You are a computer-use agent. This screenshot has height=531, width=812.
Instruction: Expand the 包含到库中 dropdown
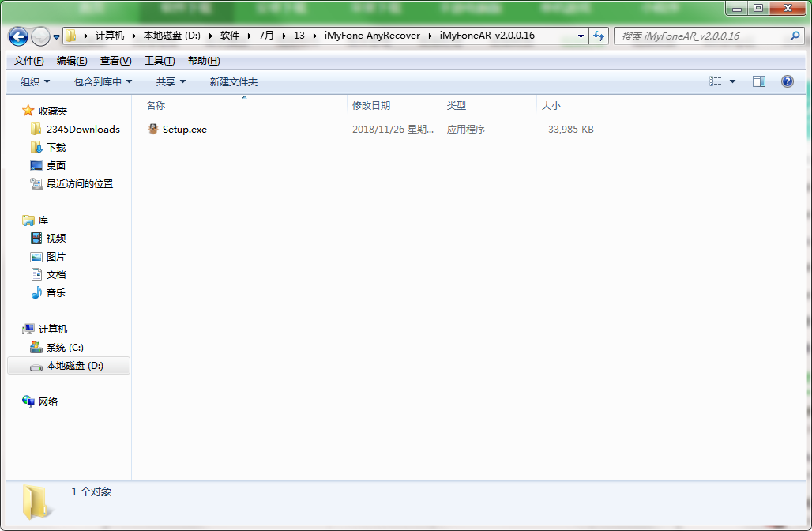[x=103, y=81]
